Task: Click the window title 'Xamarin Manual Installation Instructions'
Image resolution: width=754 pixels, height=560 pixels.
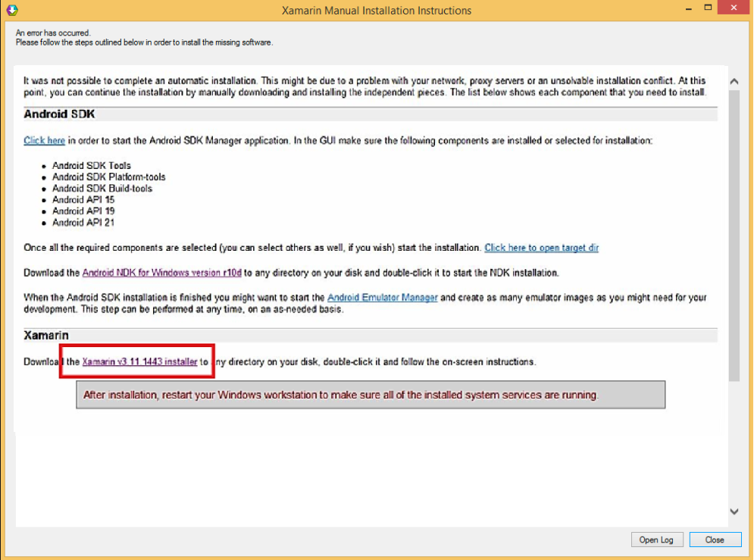Action: 377,11
